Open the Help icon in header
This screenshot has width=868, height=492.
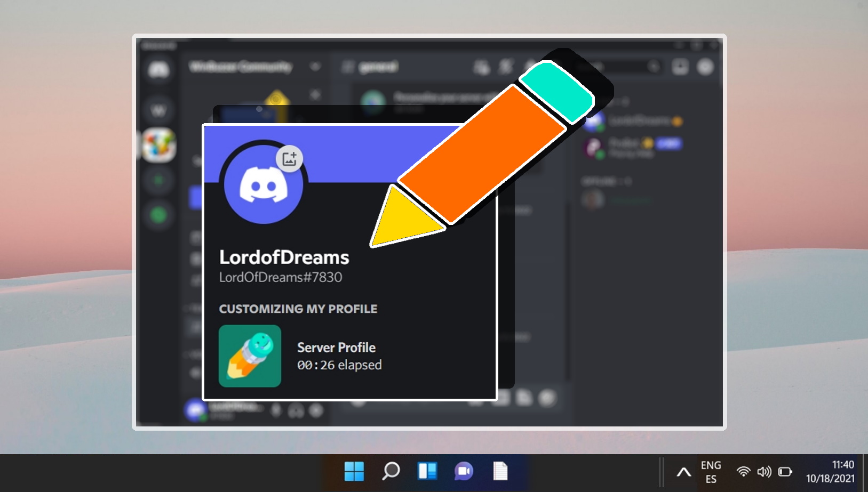705,67
